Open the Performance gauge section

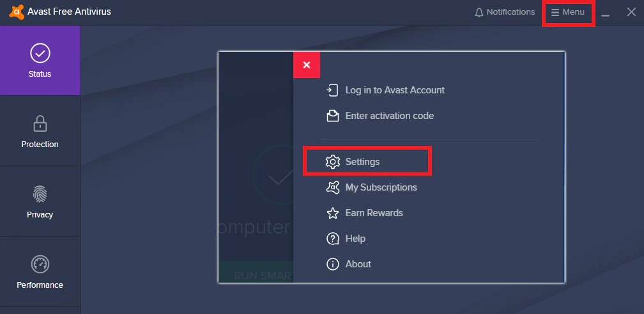point(40,272)
